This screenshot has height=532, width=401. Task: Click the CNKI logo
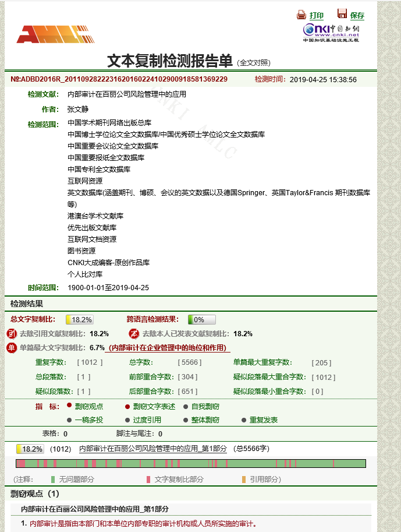tap(331, 32)
